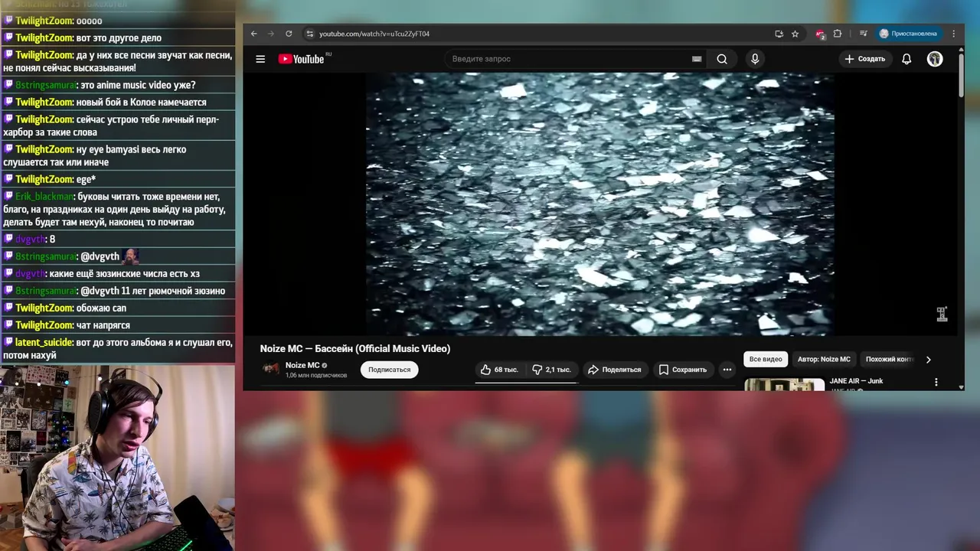This screenshot has width=980, height=551.
Task: Save the video with Сохранить
Action: (682, 370)
